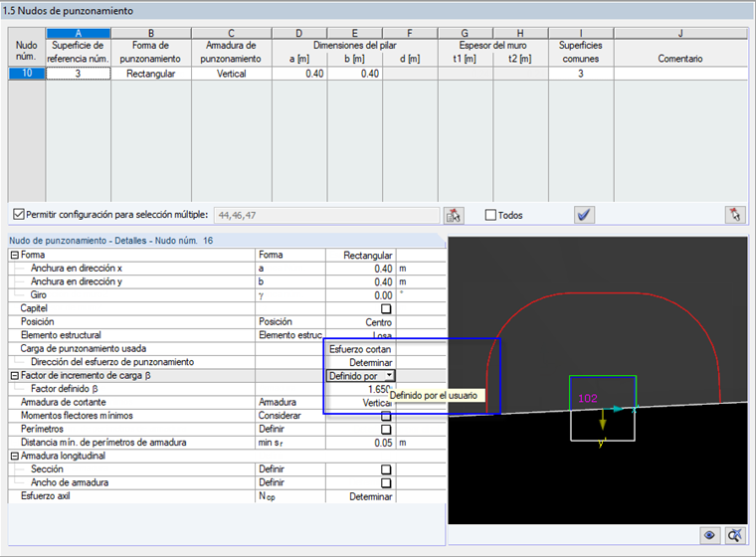Click the Rectangular cell in table
This screenshot has height=557, width=756.
151,74
